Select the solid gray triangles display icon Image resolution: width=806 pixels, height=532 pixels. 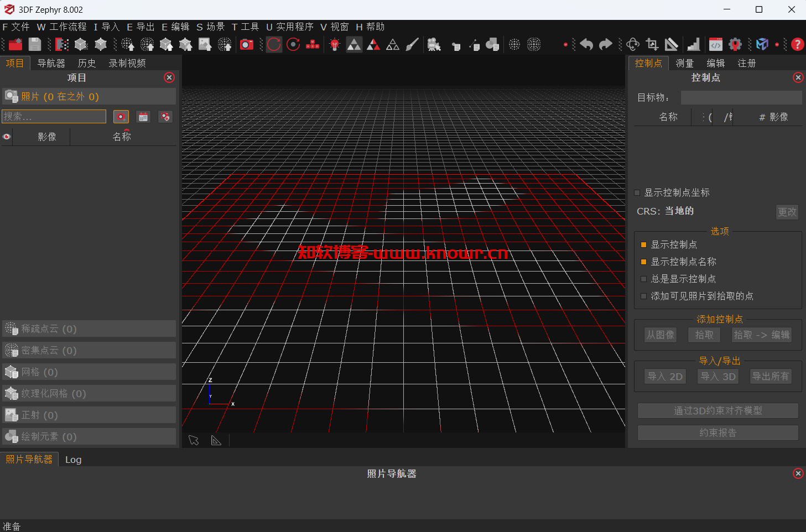(x=354, y=45)
